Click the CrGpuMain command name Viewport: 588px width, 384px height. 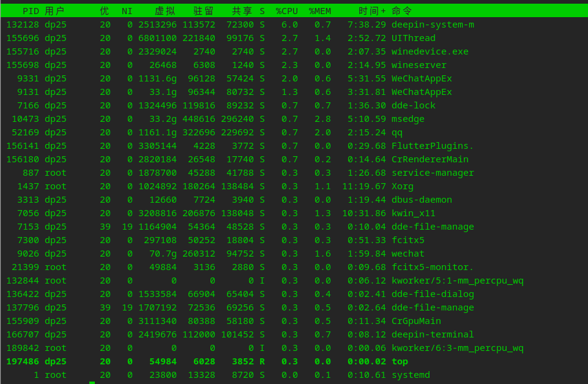[416, 322]
